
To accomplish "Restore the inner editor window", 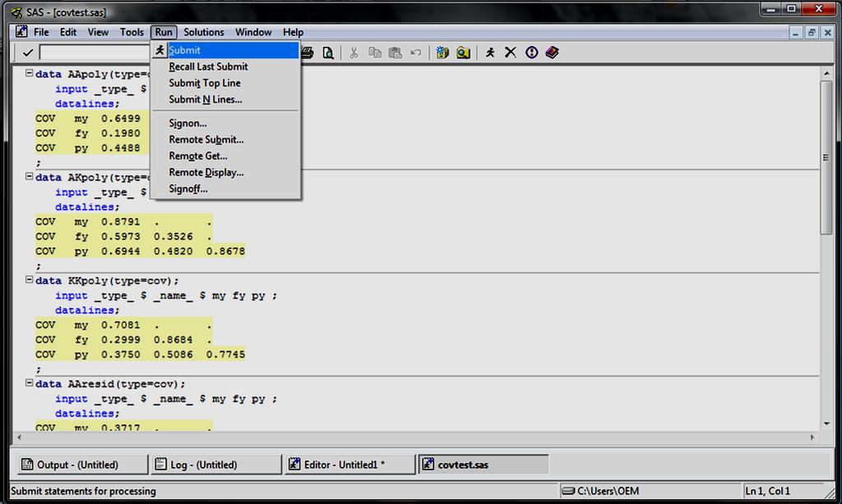I will tap(812, 32).
